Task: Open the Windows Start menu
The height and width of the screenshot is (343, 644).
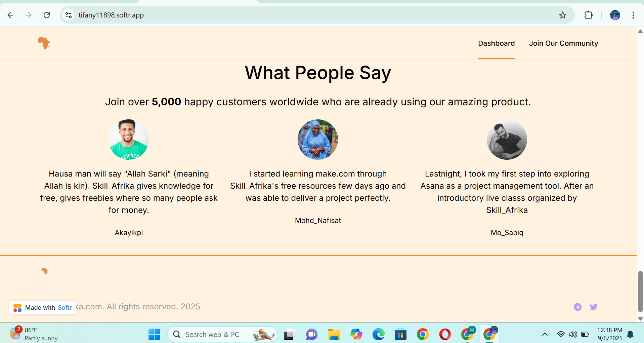Action: (x=154, y=334)
